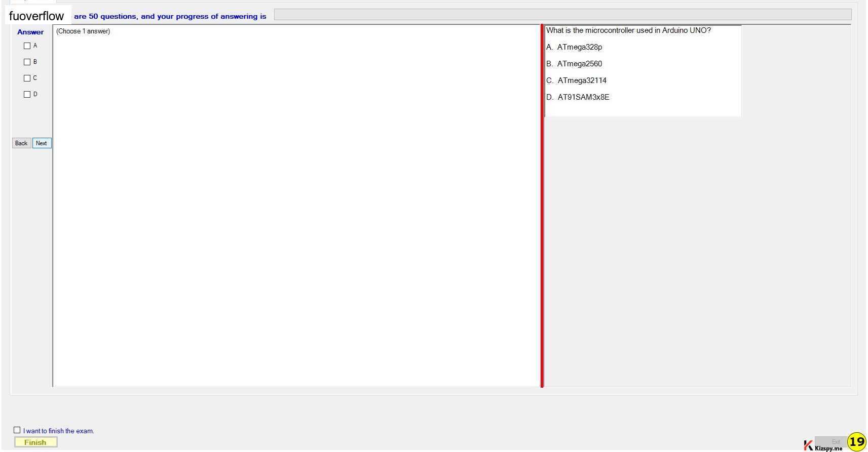Tick answer checkbox B
Viewport: 868px width, 452px height.
coord(27,62)
